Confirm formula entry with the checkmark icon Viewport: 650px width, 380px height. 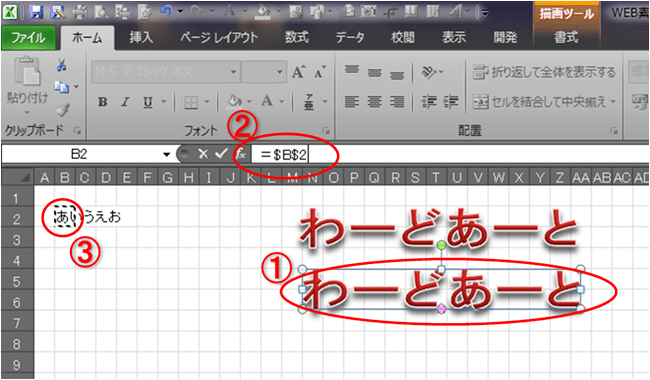[221, 154]
